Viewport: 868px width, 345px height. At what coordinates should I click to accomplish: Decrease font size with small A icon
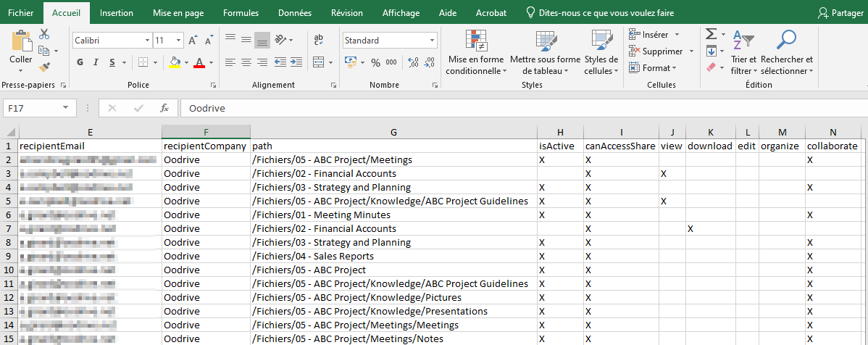pos(209,41)
